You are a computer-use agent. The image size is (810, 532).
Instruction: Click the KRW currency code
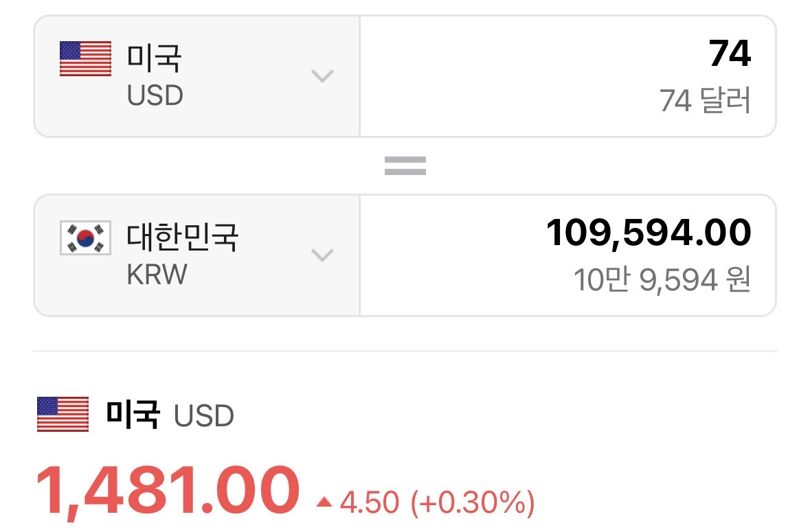[157, 275]
